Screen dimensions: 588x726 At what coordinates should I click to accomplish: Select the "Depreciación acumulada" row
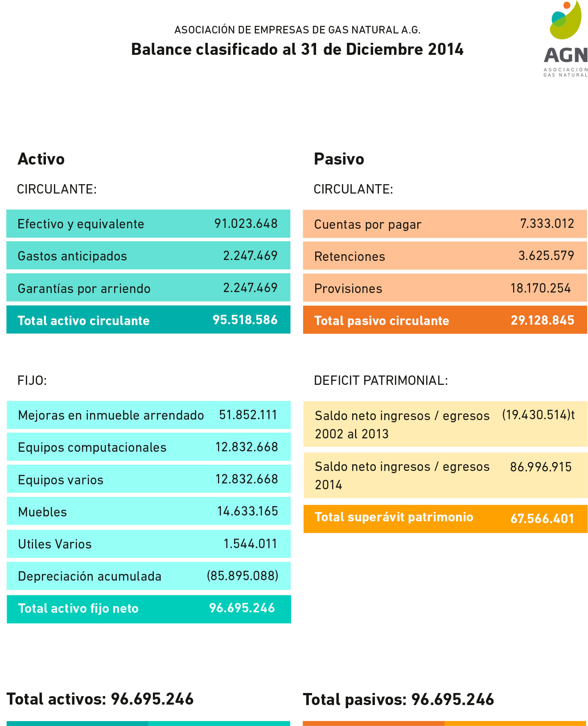tap(148, 576)
